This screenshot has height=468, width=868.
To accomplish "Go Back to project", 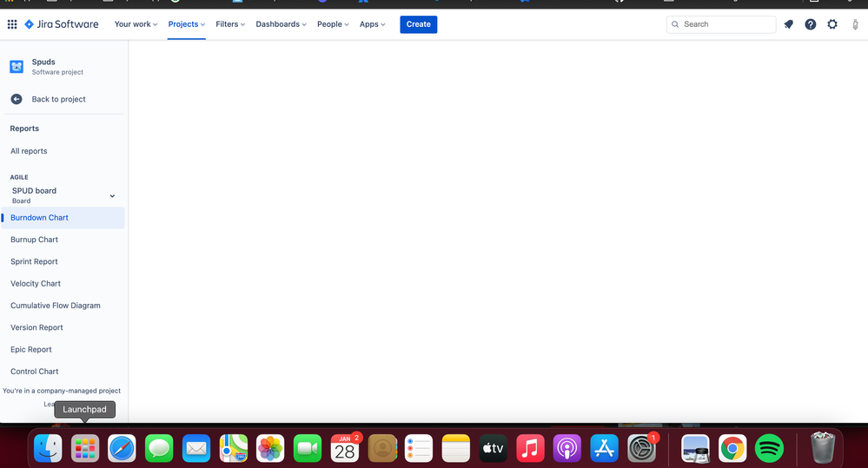I will [59, 99].
